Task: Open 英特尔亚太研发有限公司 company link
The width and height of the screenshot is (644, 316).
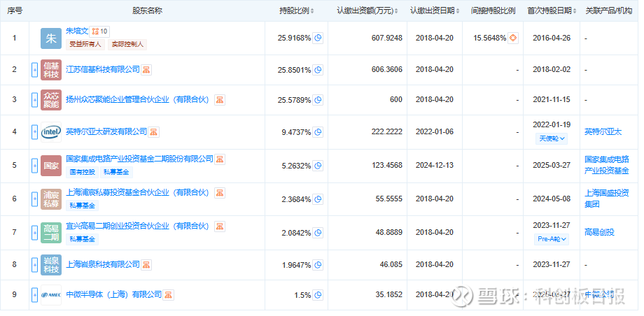Action: coord(106,131)
